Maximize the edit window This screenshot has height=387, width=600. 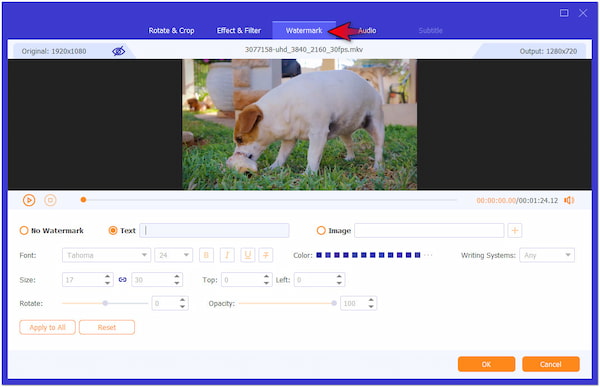point(564,13)
